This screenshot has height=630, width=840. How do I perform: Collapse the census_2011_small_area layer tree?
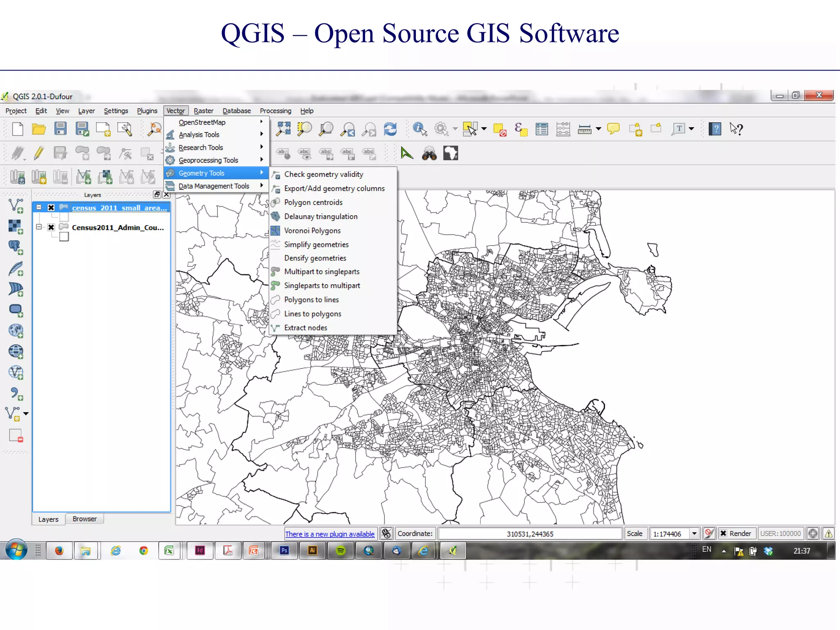point(39,208)
